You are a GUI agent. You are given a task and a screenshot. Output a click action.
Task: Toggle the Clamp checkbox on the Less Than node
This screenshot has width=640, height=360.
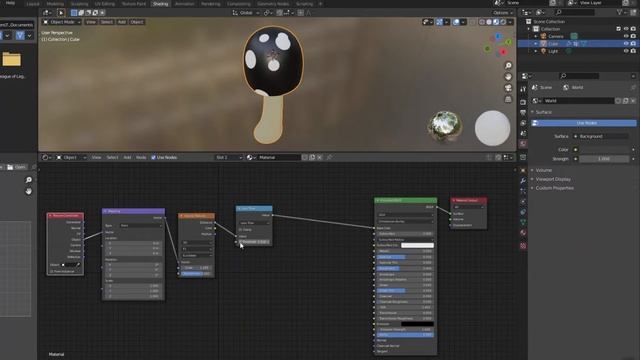(241, 230)
